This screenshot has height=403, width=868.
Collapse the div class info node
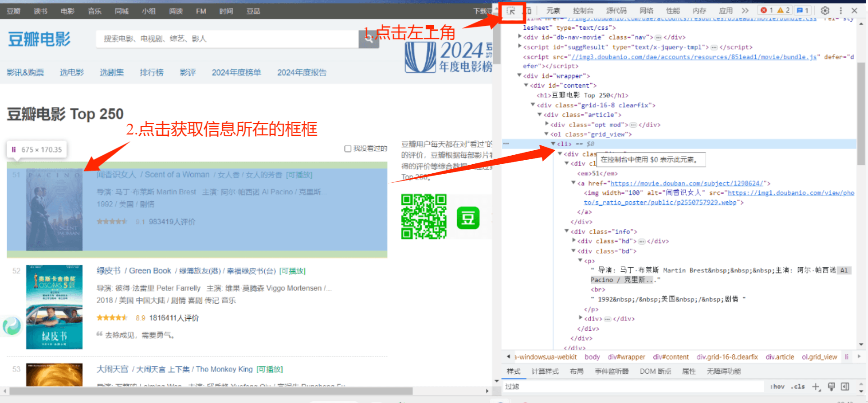tap(567, 231)
